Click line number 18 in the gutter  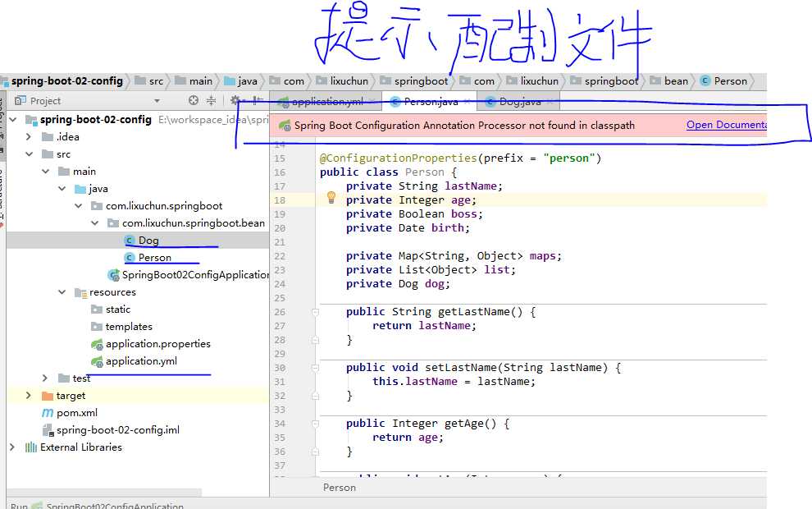280,200
